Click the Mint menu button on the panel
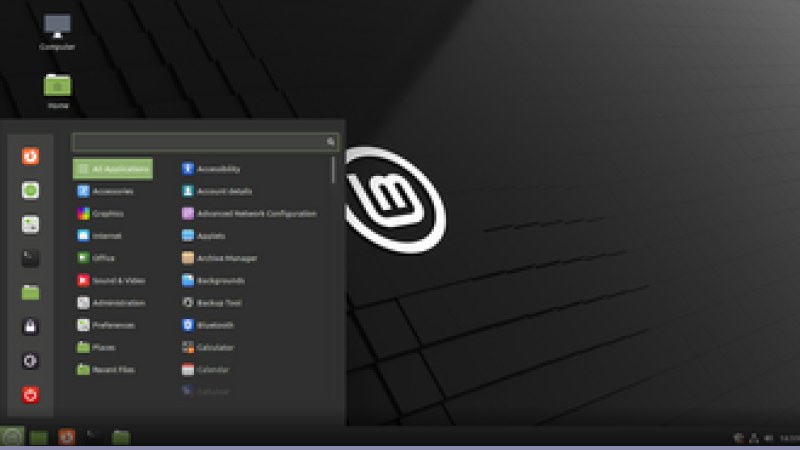Screen dimensions: 800x450 [12, 437]
